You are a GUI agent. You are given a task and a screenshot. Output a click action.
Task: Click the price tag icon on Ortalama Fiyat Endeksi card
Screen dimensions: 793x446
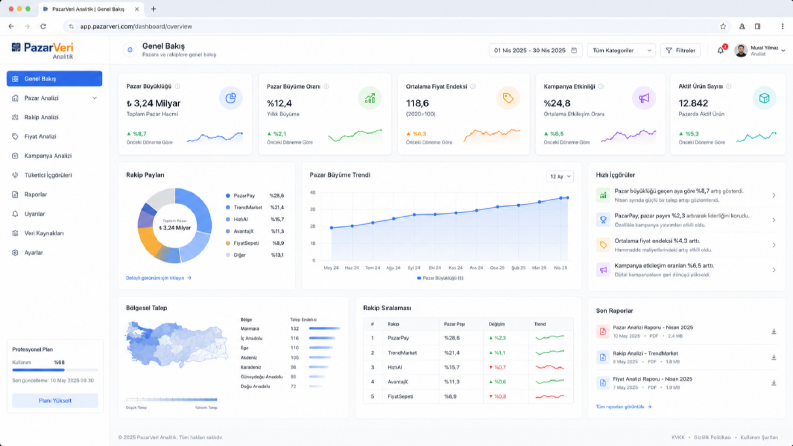[x=508, y=98]
